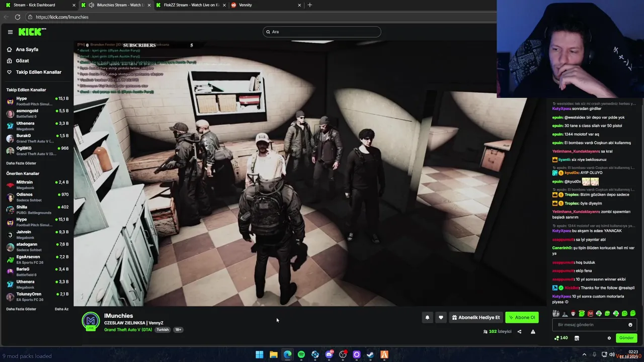This screenshot has width=644, height=362.
Task: Open Mithrain recommended channel
Action: (x=37, y=185)
